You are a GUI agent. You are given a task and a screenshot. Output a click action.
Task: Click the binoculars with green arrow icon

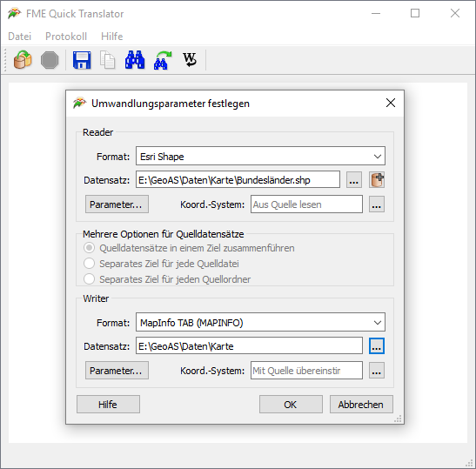[x=163, y=60]
